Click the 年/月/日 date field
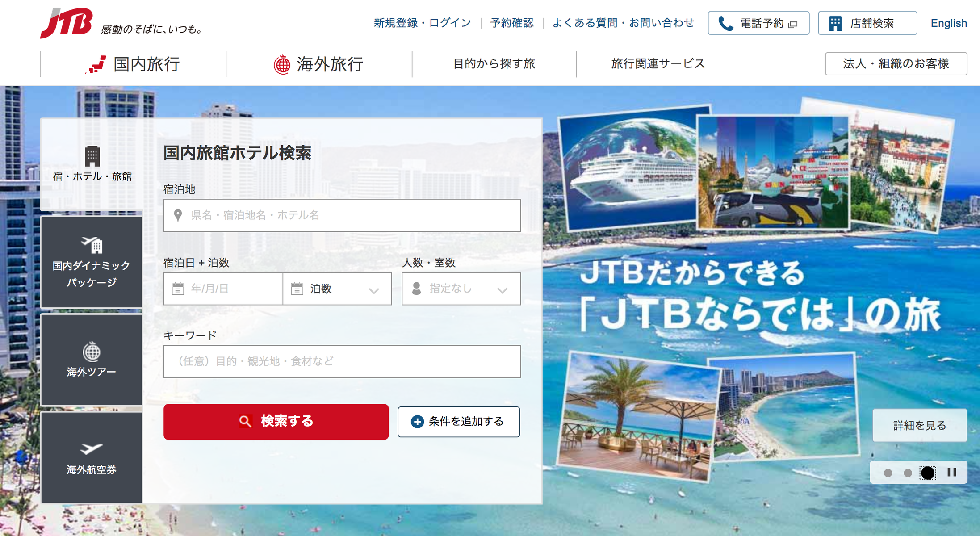The width and height of the screenshot is (980, 536). (223, 289)
